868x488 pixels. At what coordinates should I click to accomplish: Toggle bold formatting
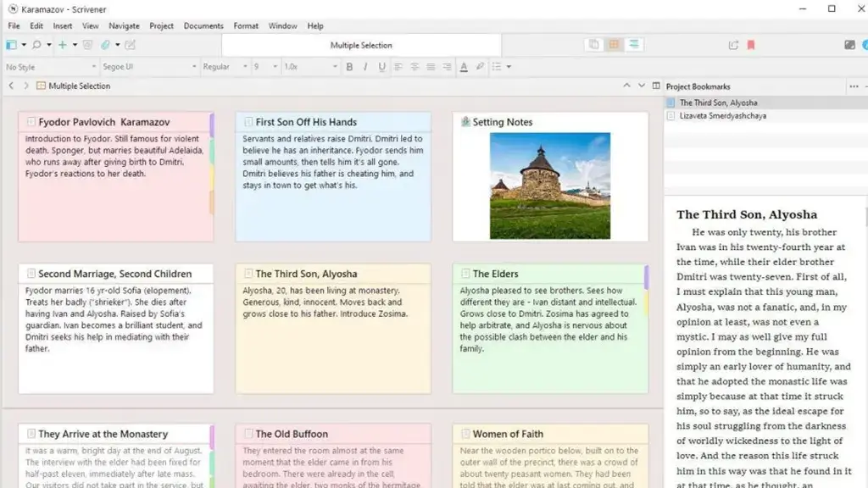(349, 66)
